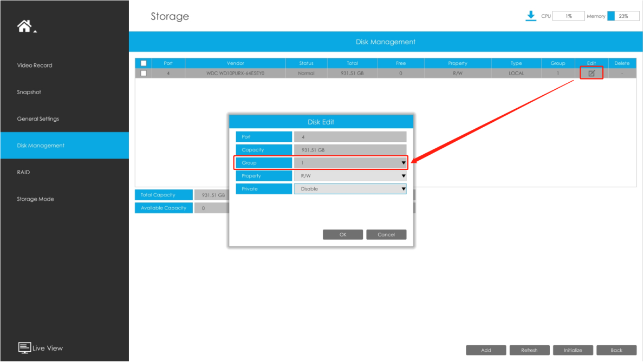
Task: Click Cancel in the Disk Edit dialog
Action: tap(386, 235)
